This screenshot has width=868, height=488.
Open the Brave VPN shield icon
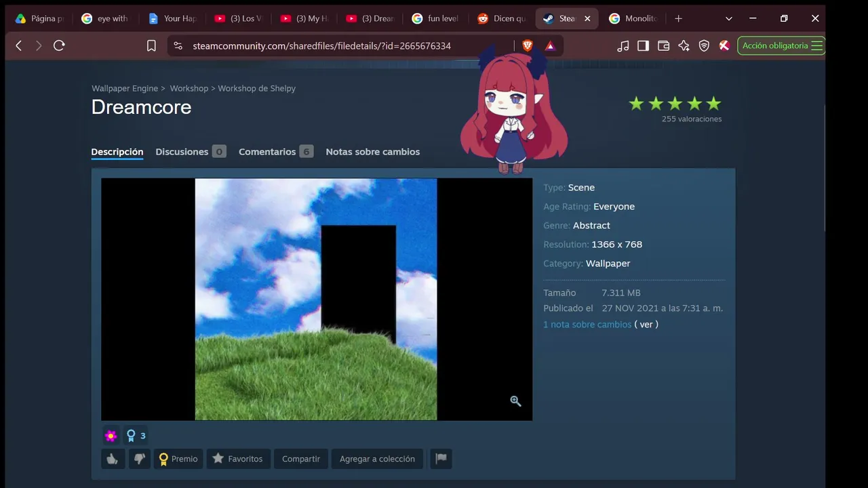point(704,45)
